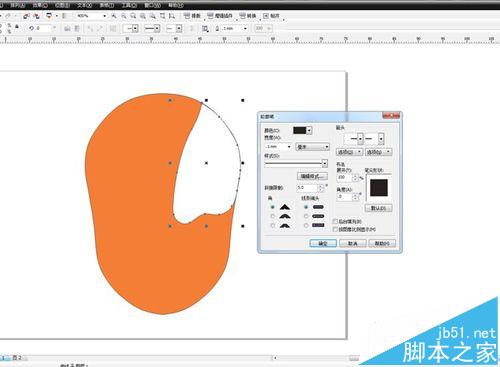
Task: Click the mirror vertically icon in property bar
Action: coord(77,28)
